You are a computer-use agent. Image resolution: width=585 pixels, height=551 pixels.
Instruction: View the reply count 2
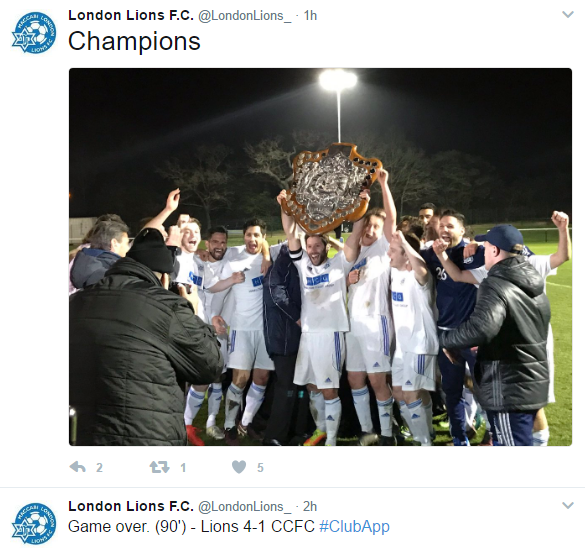(99, 467)
